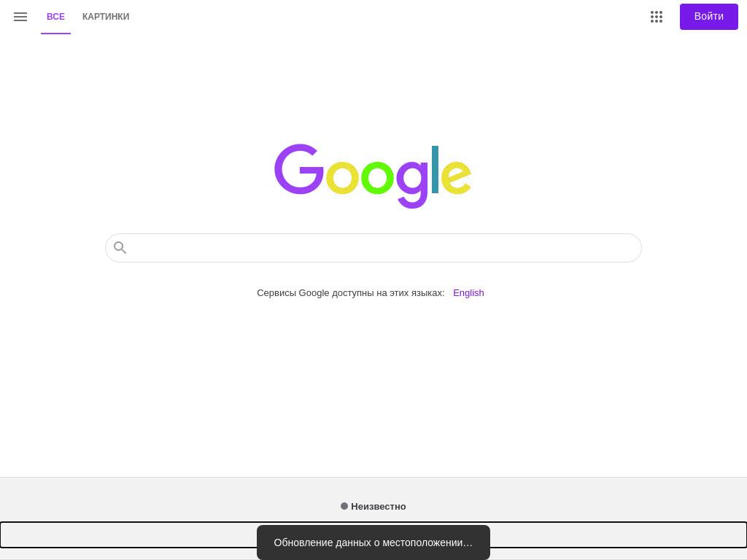The height and width of the screenshot is (560, 747).
Task: Click the purple lowercase g in logo
Action: (413, 184)
